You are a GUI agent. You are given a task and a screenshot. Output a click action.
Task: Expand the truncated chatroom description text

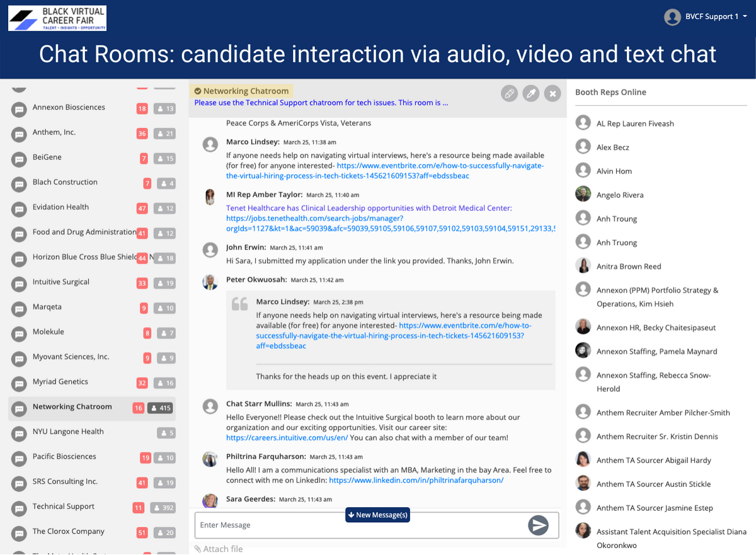click(x=321, y=103)
